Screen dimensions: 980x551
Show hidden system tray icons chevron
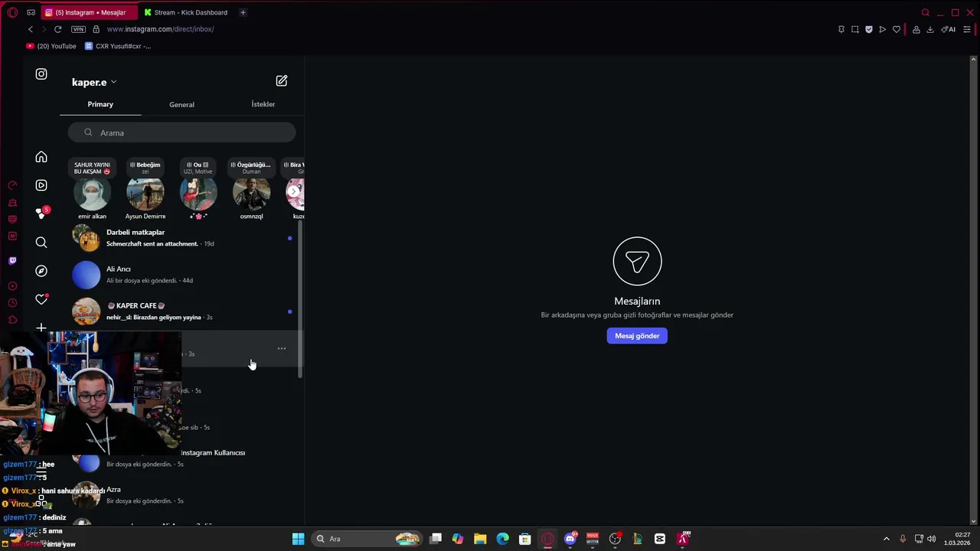887,539
